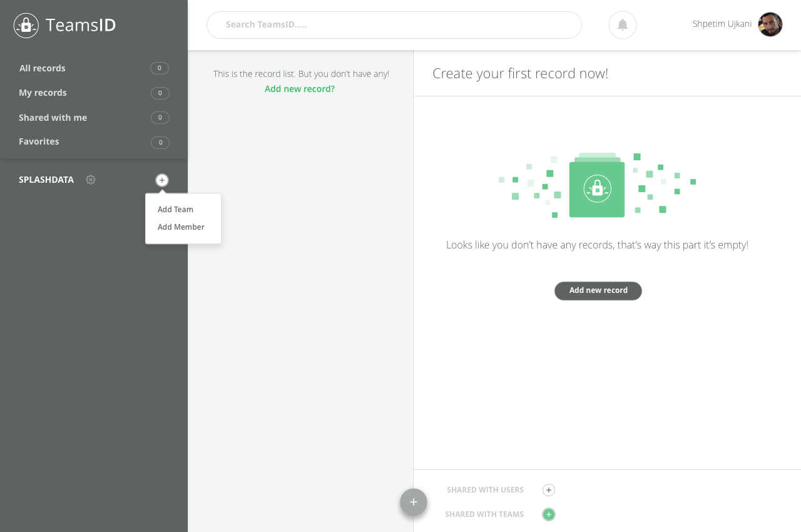Open the profile picture of Shpetim Ujkani

pyautogui.click(x=770, y=24)
